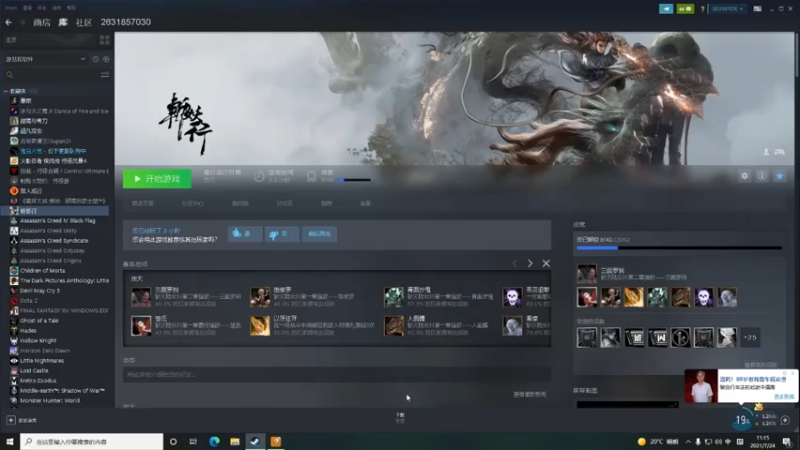Image resolution: width=800 pixels, height=450 pixels.
Task: Click the green Play game button
Action: click(157, 179)
